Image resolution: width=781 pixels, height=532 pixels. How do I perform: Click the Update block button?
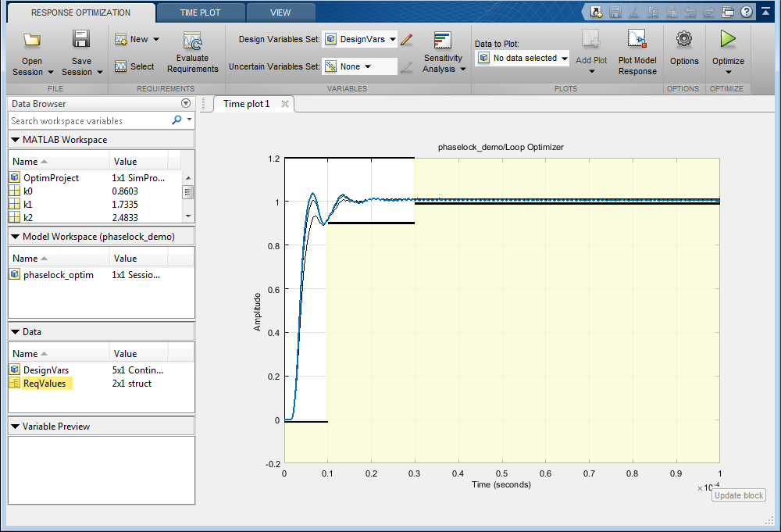pyautogui.click(x=739, y=495)
